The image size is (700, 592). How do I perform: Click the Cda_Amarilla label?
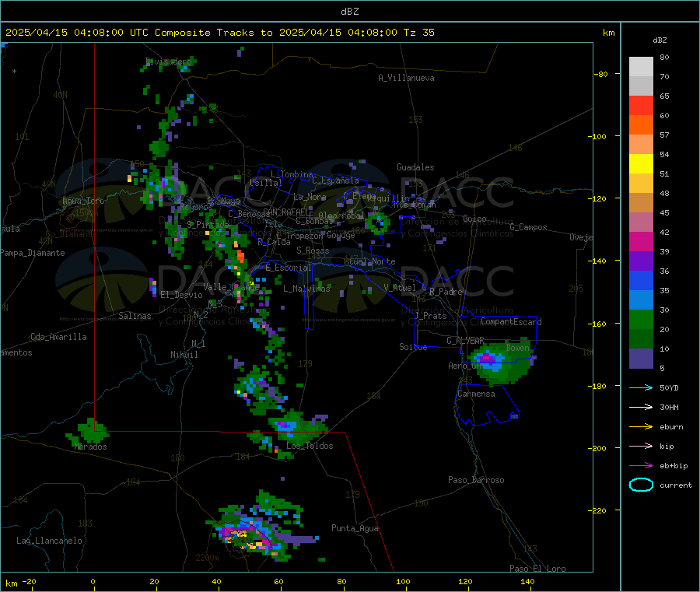tap(58, 337)
